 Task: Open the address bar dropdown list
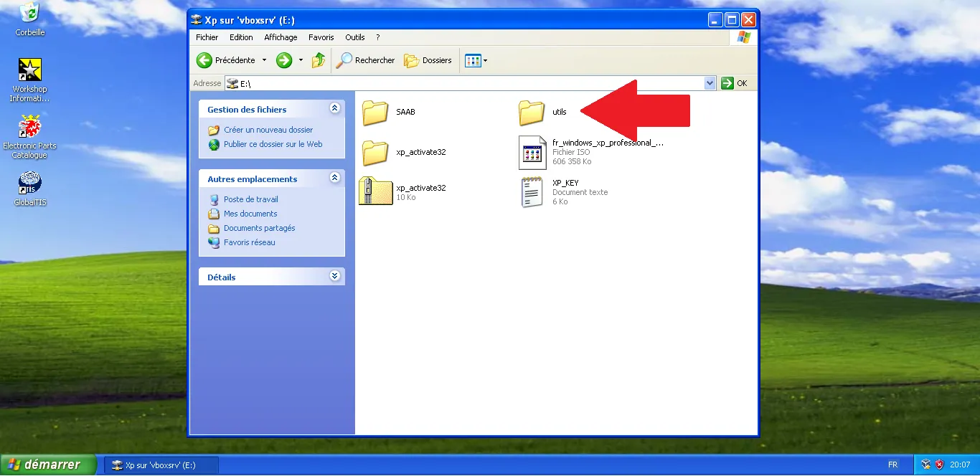pos(710,83)
